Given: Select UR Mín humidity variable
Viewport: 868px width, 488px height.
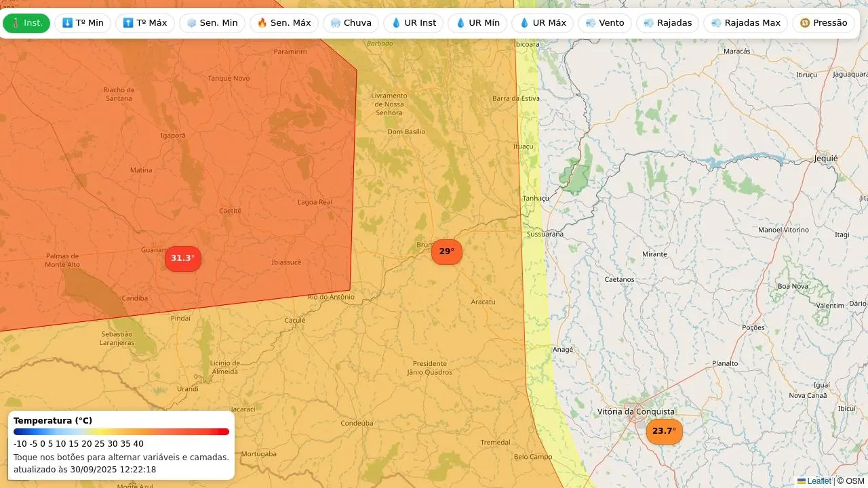Looking at the screenshot, I should click(x=477, y=23).
